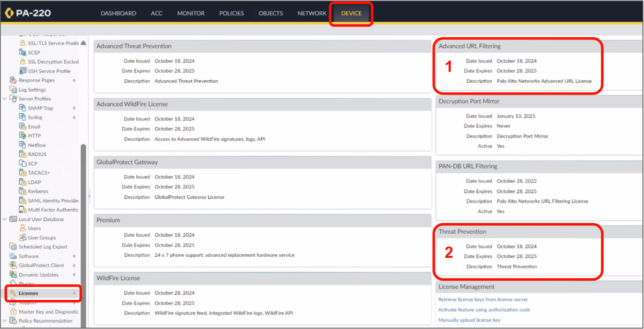Click the Syslog icon
This screenshot has width=644, height=329.
[22, 117]
